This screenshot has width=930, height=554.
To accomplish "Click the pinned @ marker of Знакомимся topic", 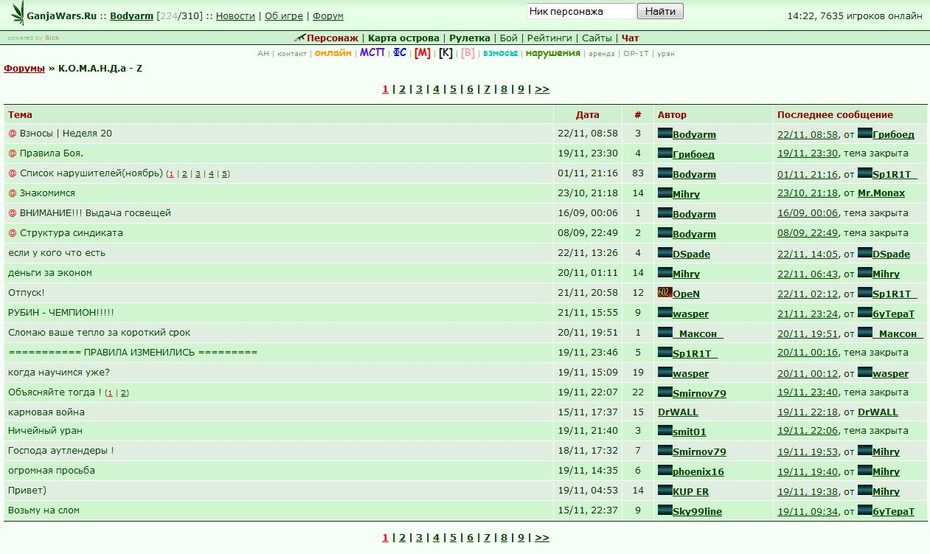I will coord(12,193).
